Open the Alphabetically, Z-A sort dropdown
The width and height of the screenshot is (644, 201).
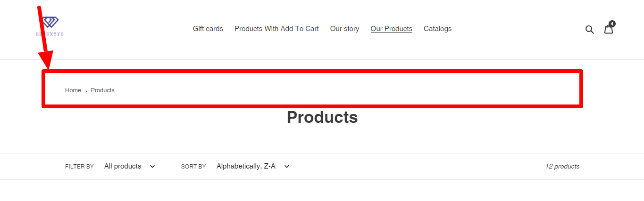(246, 166)
